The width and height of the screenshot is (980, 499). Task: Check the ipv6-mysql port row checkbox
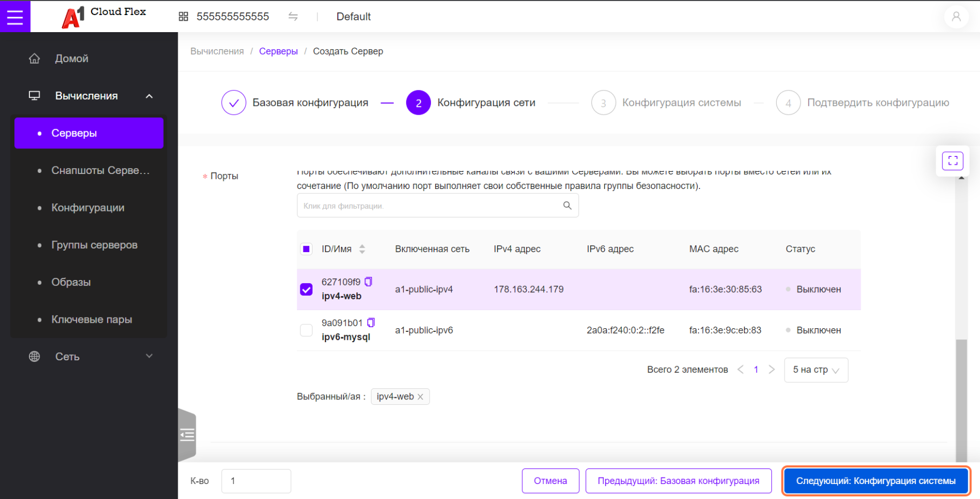point(306,330)
